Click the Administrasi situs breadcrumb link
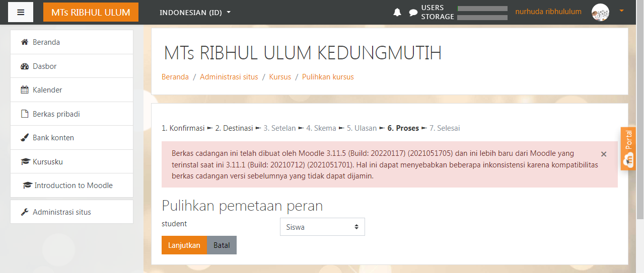 click(229, 77)
